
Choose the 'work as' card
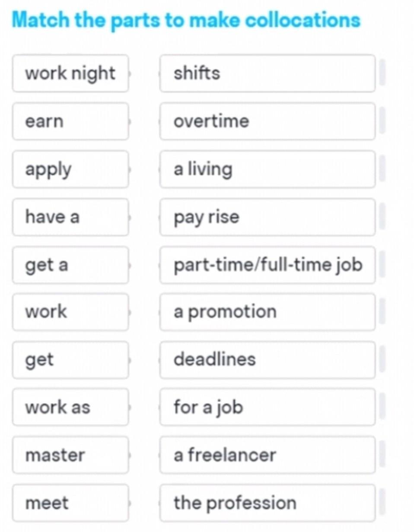[70, 407]
